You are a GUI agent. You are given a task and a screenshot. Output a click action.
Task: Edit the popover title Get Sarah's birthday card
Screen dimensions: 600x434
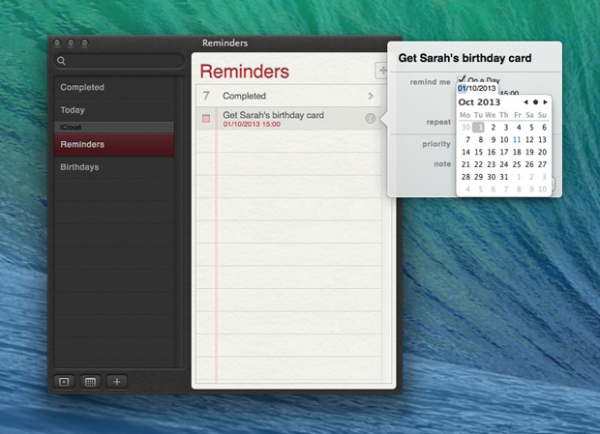pos(465,58)
